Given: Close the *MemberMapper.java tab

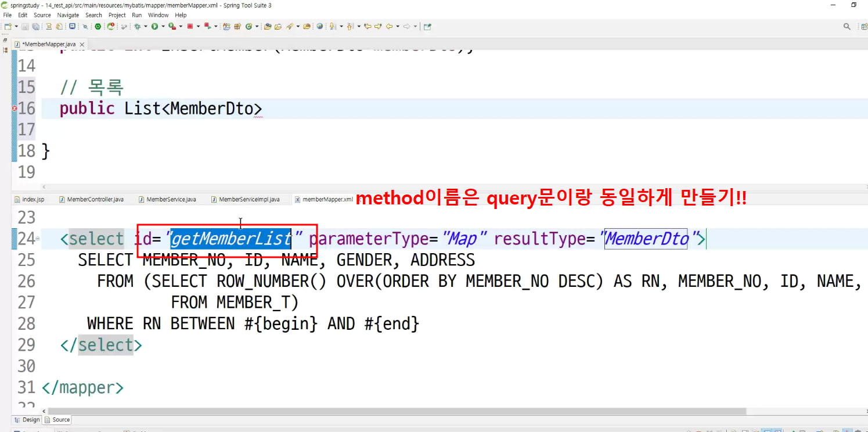Looking at the screenshot, I should [82, 45].
